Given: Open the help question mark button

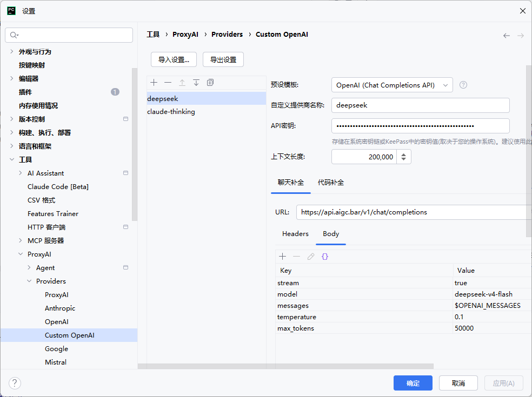Looking at the screenshot, I should coord(15,383).
